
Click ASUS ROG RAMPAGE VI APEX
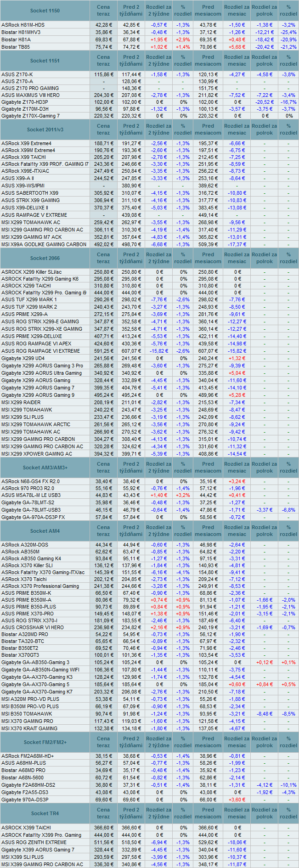tap(36, 344)
